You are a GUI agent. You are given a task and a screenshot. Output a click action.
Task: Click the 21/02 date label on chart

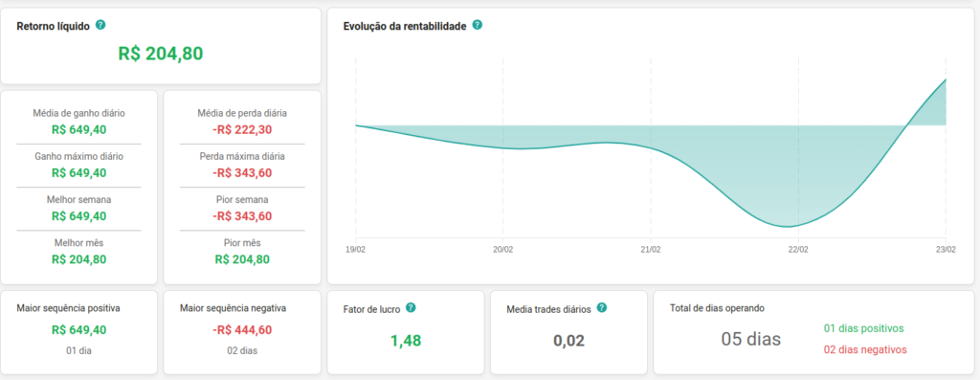click(651, 249)
